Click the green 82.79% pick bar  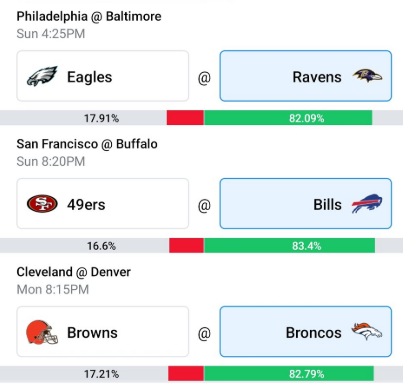click(289, 374)
